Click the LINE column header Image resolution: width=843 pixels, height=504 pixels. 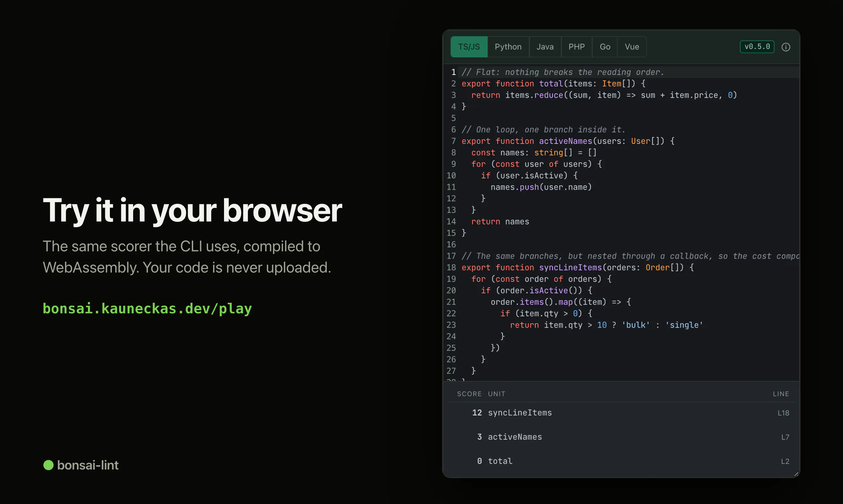click(x=781, y=394)
